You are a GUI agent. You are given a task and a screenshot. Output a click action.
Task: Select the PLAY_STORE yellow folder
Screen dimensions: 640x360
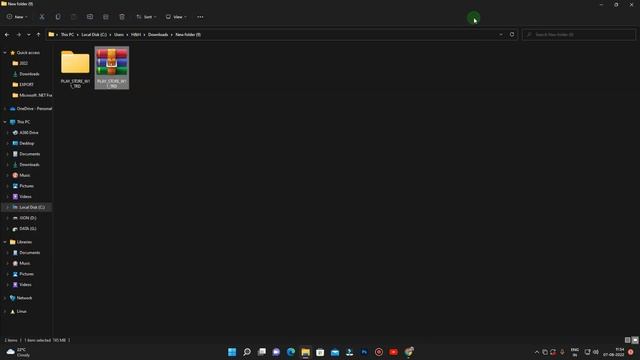pyautogui.click(x=75, y=68)
